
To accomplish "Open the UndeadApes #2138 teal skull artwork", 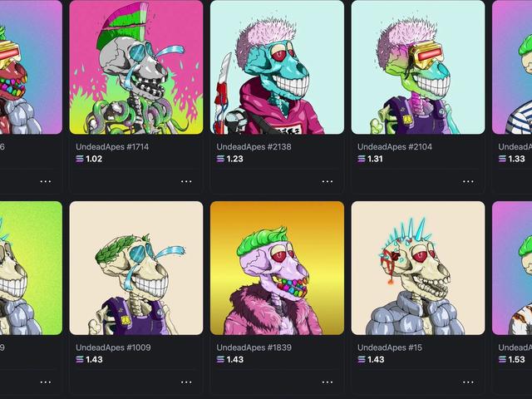I will [277, 67].
